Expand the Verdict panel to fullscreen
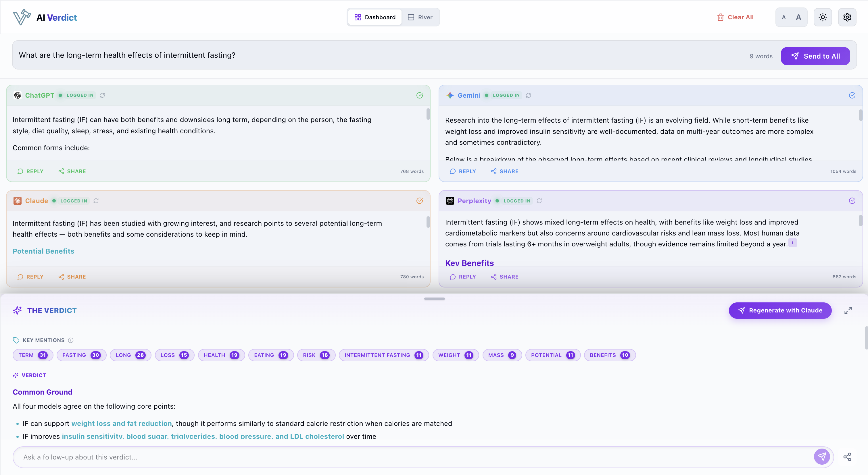Screen dimensions: 868x475 pos(848,310)
